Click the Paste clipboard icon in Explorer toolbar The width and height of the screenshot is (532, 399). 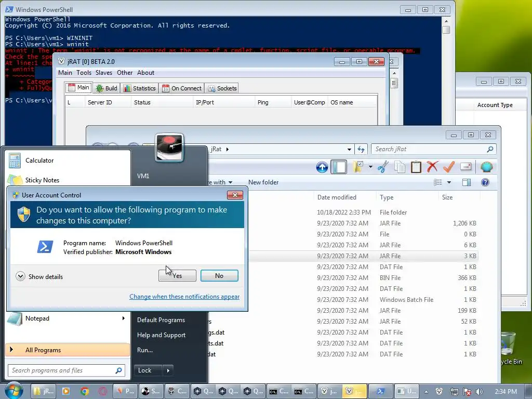coord(416,167)
